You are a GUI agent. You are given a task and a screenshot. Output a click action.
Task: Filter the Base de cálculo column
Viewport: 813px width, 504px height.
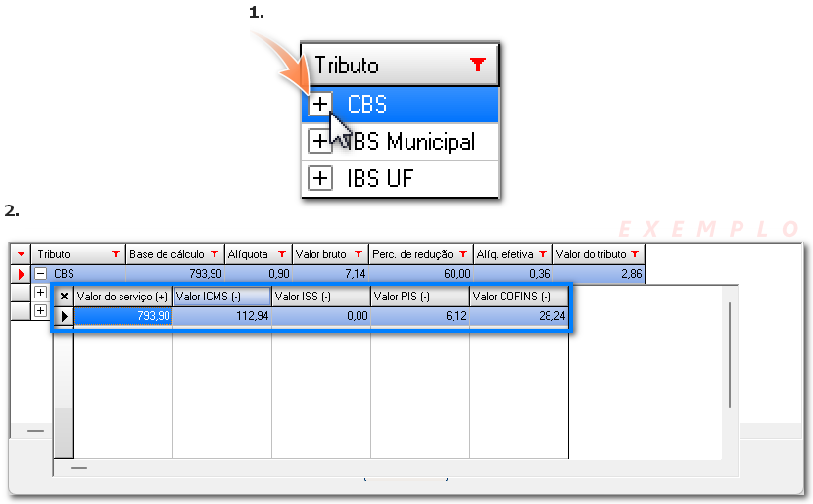pos(215,253)
